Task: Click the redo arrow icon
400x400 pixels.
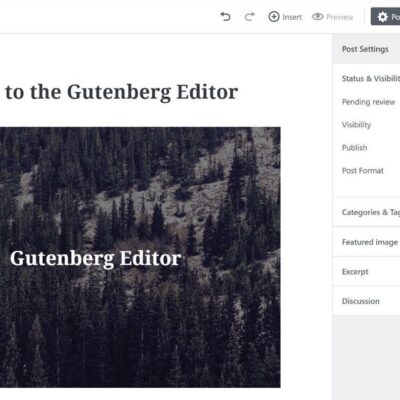Action: coord(249,16)
